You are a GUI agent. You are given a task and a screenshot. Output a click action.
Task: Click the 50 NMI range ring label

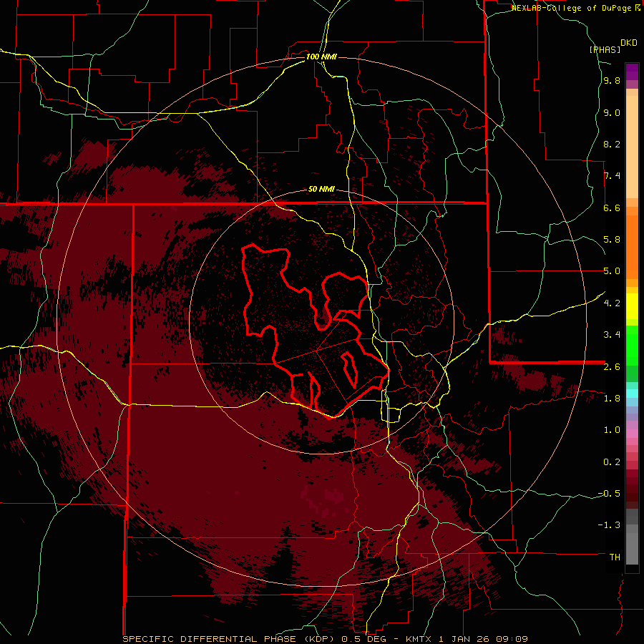click(321, 190)
